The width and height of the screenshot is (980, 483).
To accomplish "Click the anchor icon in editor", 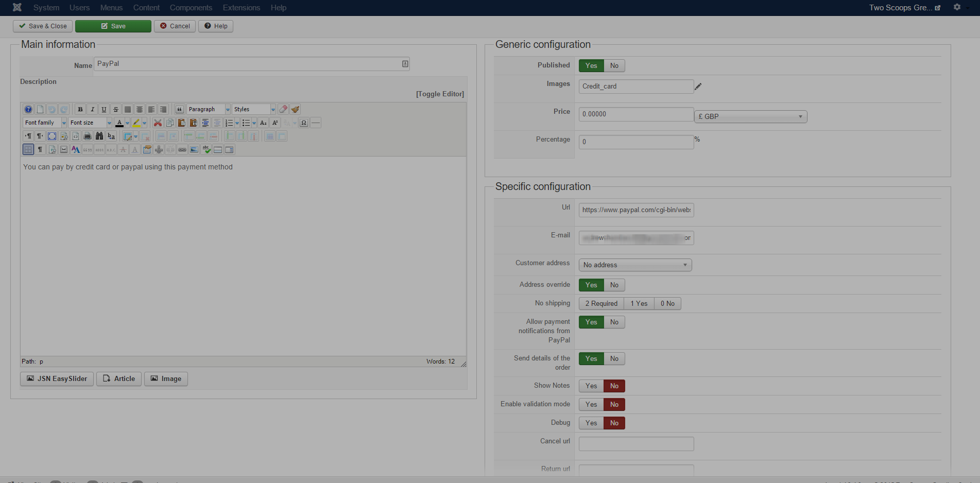I will (x=159, y=149).
